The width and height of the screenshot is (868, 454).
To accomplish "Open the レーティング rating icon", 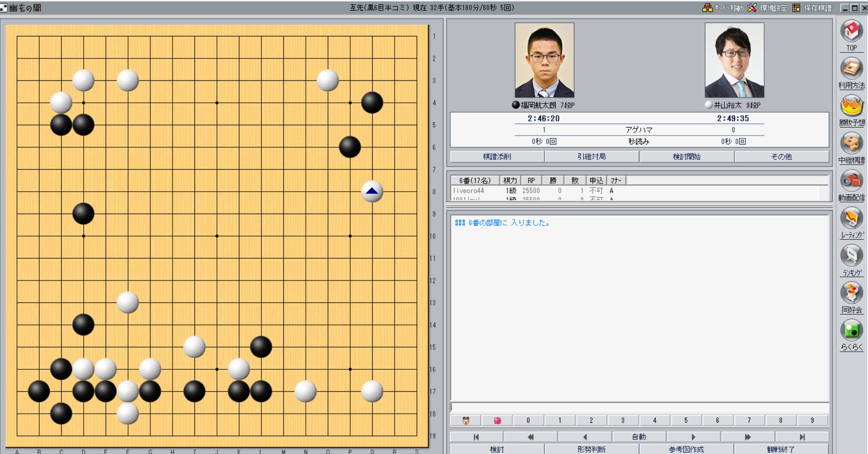I will [x=852, y=223].
